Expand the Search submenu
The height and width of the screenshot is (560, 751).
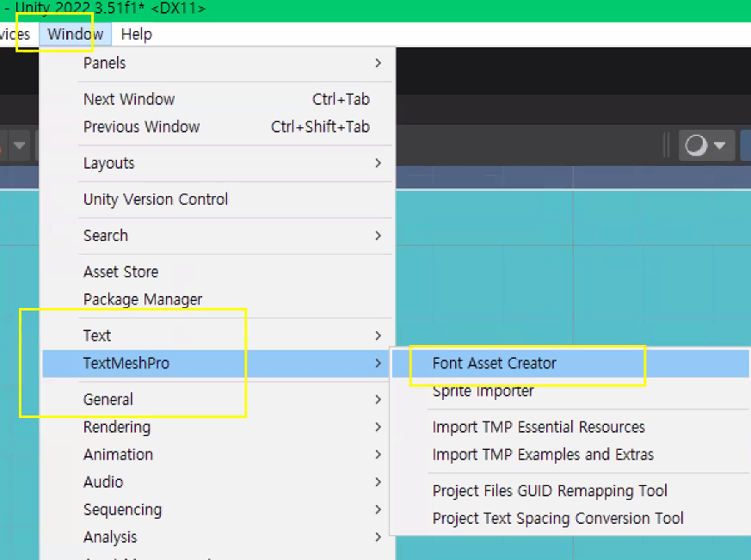click(218, 236)
